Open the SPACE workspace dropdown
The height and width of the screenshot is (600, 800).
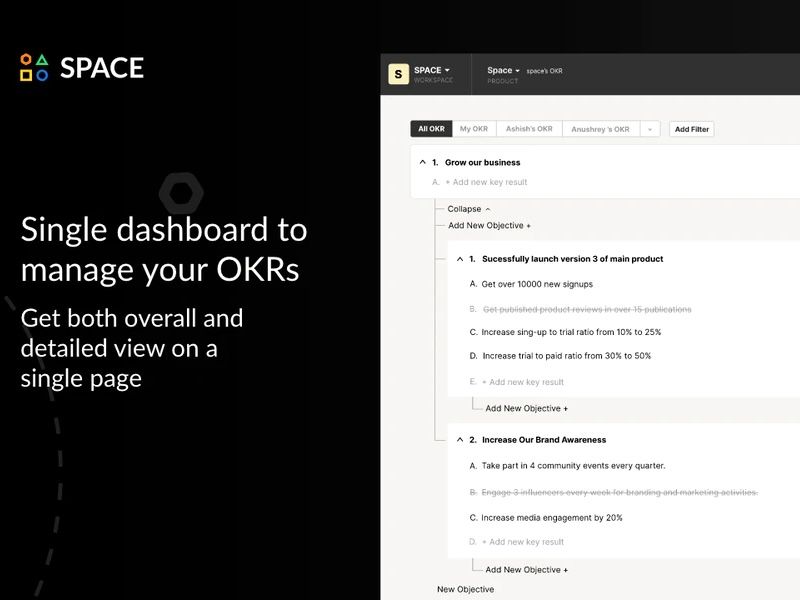(x=446, y=69)
